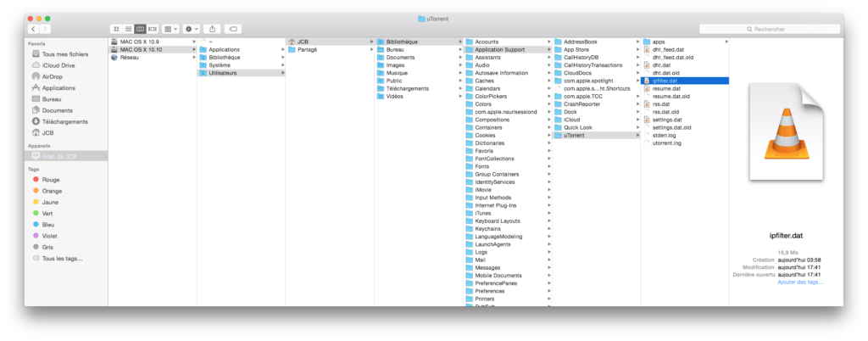Click the Ajouter des tags link

(800, 282)
